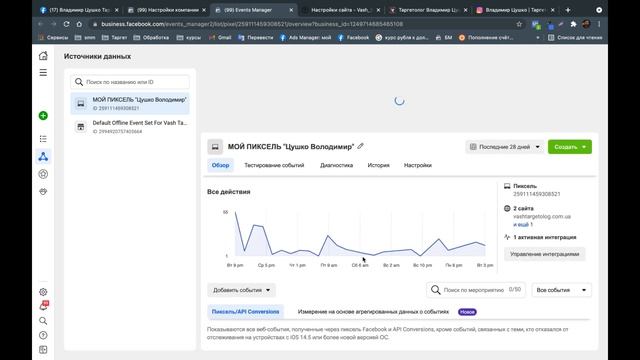The height and width of the screenshot is (360, 640).
Task: Click '1 активная интеграция' text
Action: (544, 237)
